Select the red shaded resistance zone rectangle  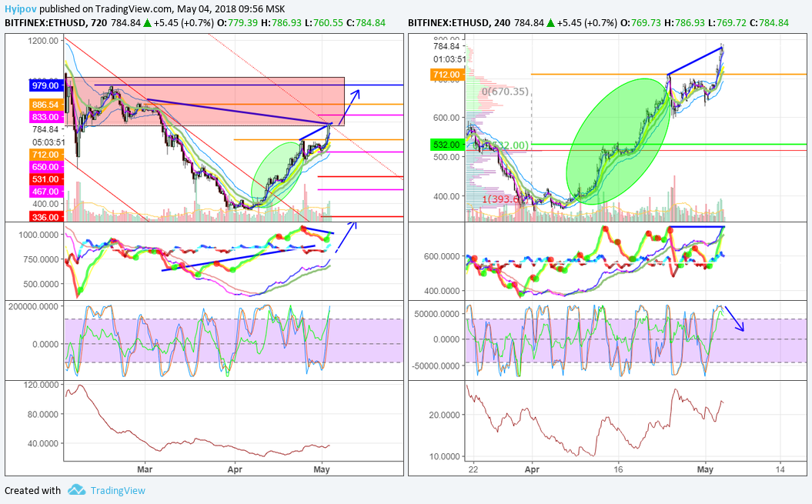(x=205, y=102)
